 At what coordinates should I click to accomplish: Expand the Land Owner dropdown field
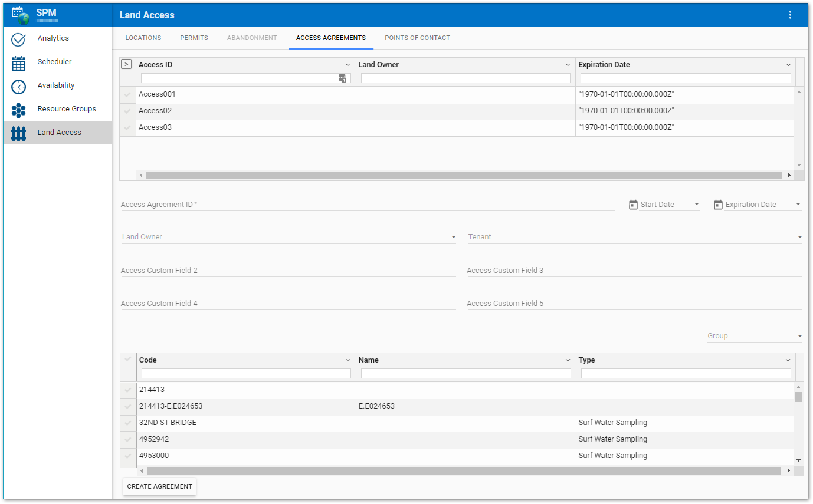tap(288, 237)
